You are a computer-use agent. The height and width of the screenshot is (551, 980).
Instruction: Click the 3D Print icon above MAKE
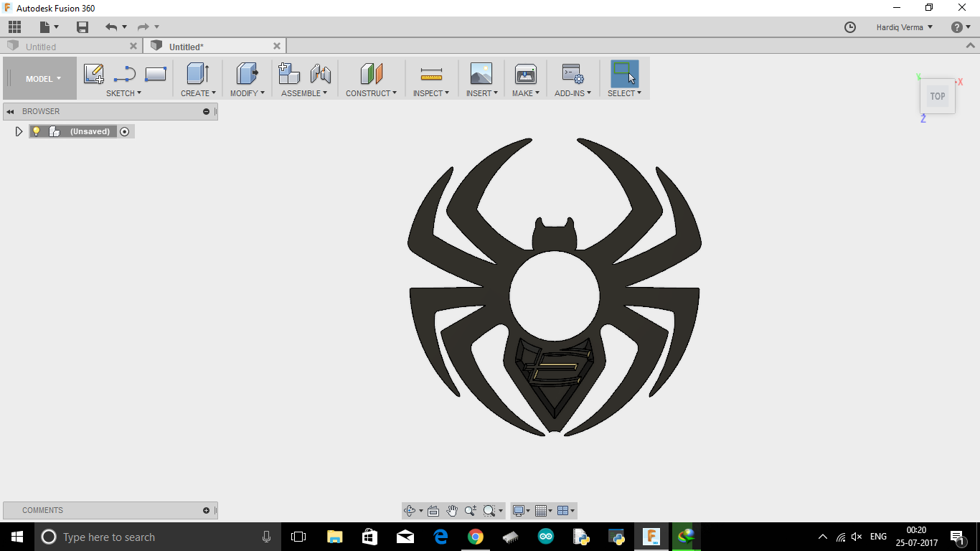coord(526,73)
